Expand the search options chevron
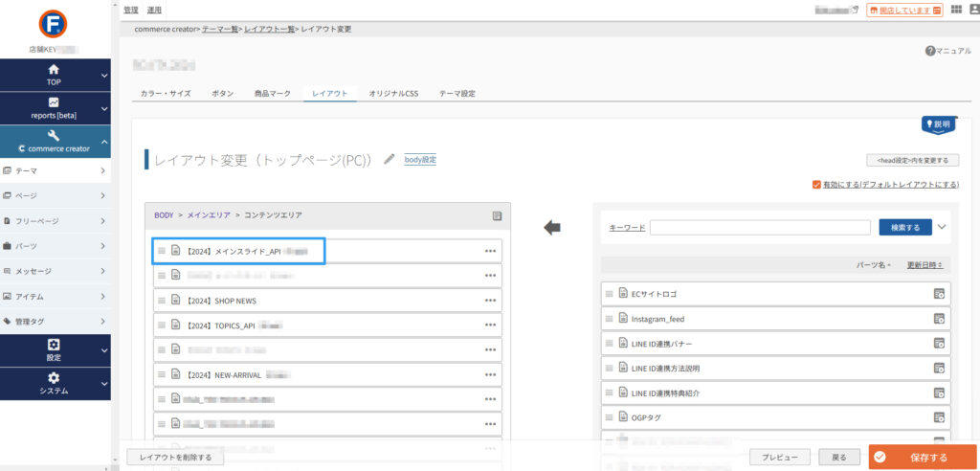 click(942, 227)
